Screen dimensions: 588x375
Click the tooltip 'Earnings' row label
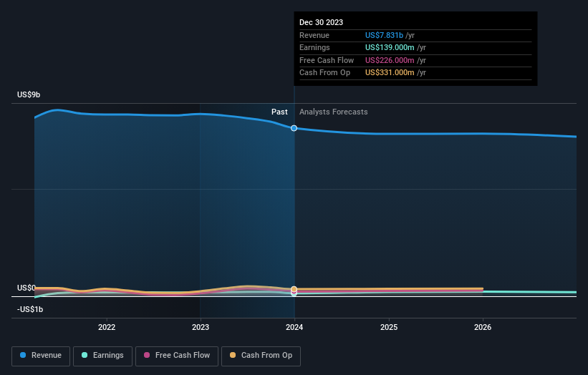(x=314, y=47)
